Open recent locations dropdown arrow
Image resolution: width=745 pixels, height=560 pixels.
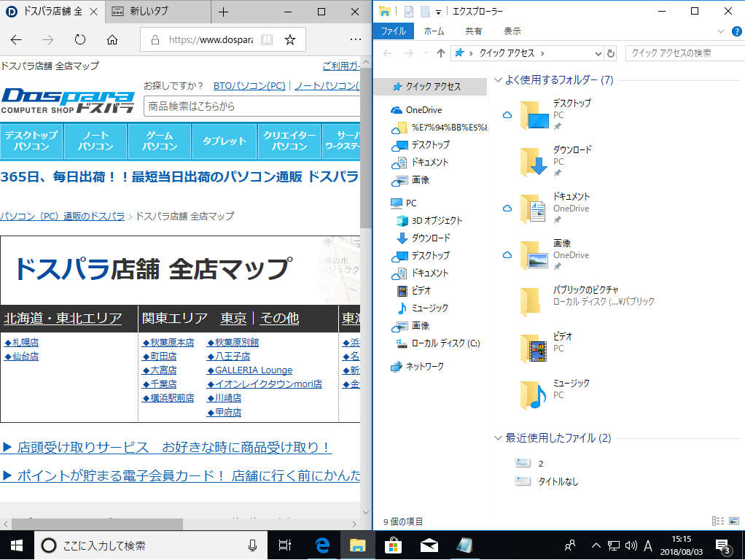[426, 53]
